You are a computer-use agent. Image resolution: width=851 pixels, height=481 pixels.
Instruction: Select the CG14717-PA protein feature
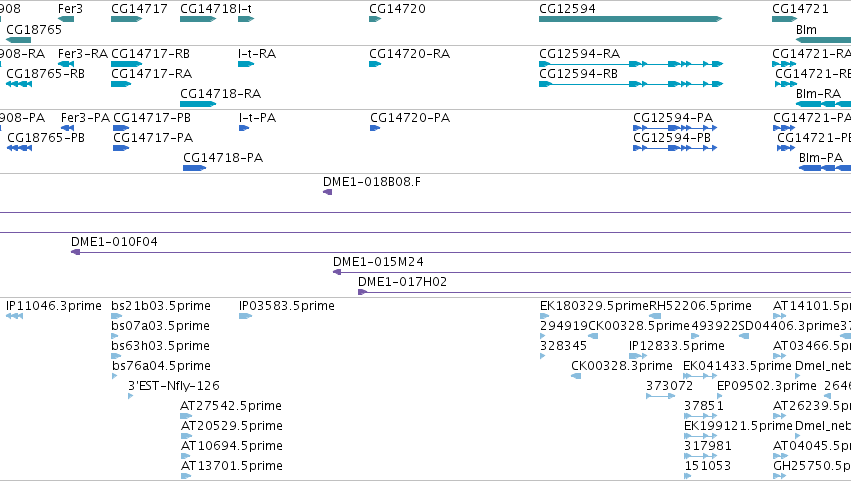[x=121, y=148]
